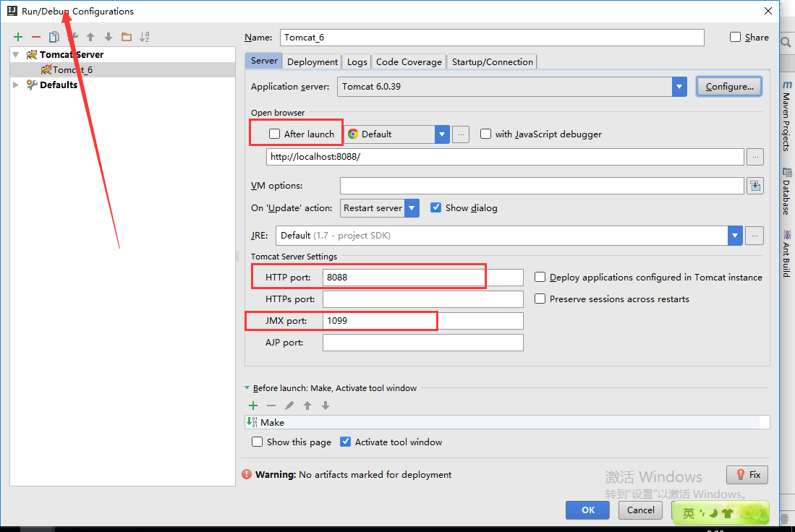Click the ellipsis button beside the JRE field
This screenshot has height=532, width=795.
tap(754, 236)
